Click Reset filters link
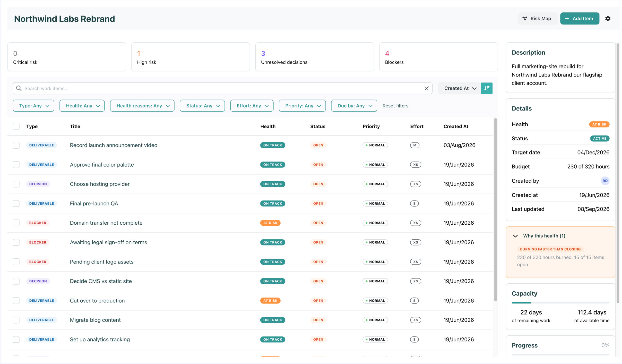Viewport: 622px width, 364px height. [x=395, y=106]
